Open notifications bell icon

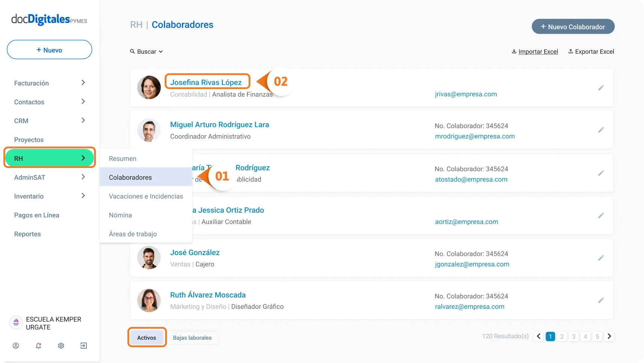pos(38,346)
